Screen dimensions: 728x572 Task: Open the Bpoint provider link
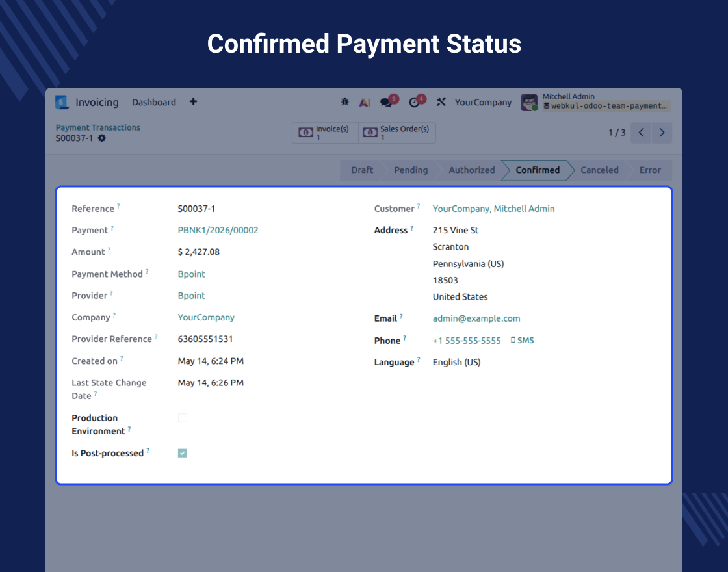tap(191, 296)
